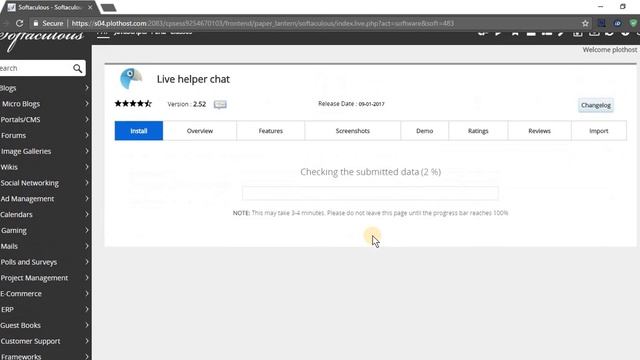Open the E-Commerce category chevron
The width and height of the screenshot is (640, 360).
87,293
